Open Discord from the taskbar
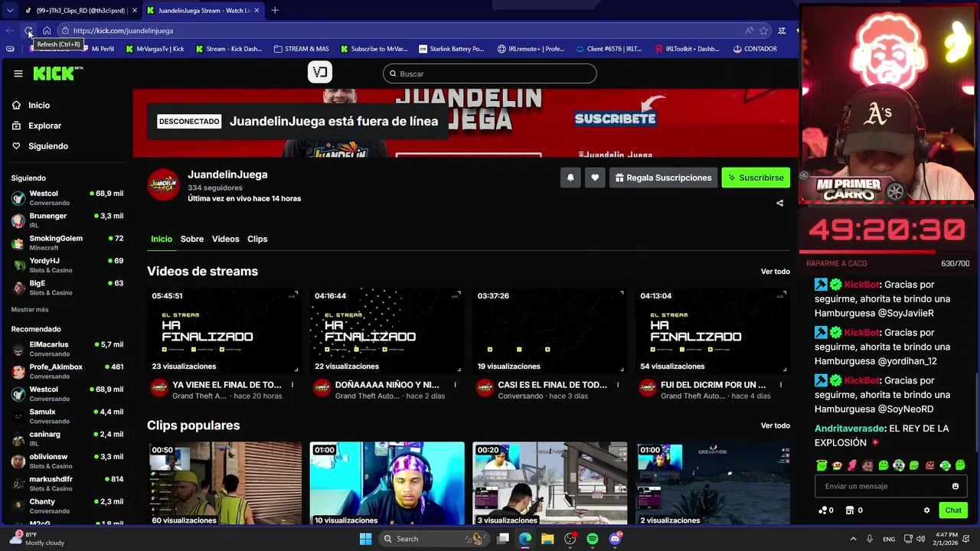Viewport: 980px width, 551px height. (x=616, y=539)
